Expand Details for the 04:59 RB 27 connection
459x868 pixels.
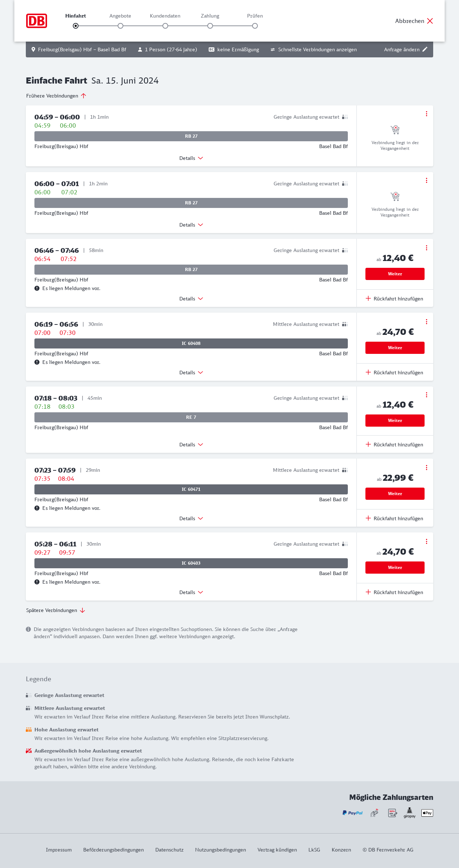[191, 158]
